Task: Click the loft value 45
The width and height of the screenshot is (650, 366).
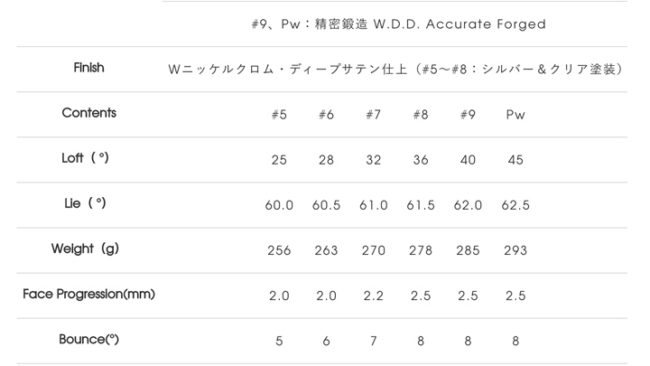Action: [x=515, y=160]
